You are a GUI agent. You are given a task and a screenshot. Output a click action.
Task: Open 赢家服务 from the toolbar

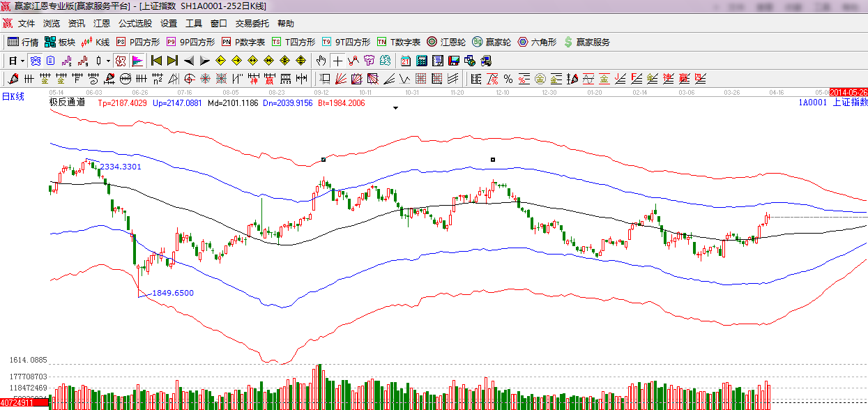(586, 42)
